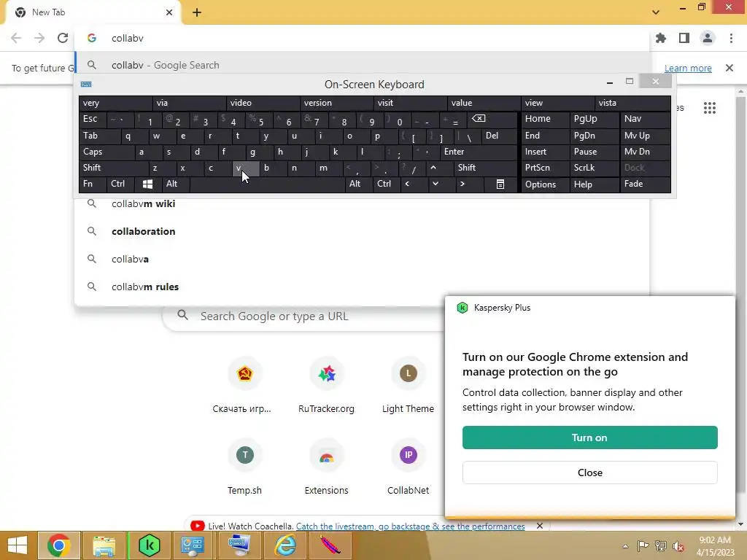Open Chrome three-dot menu
Viewport: 747px width, 560px height.
click(x=731, y=38)
